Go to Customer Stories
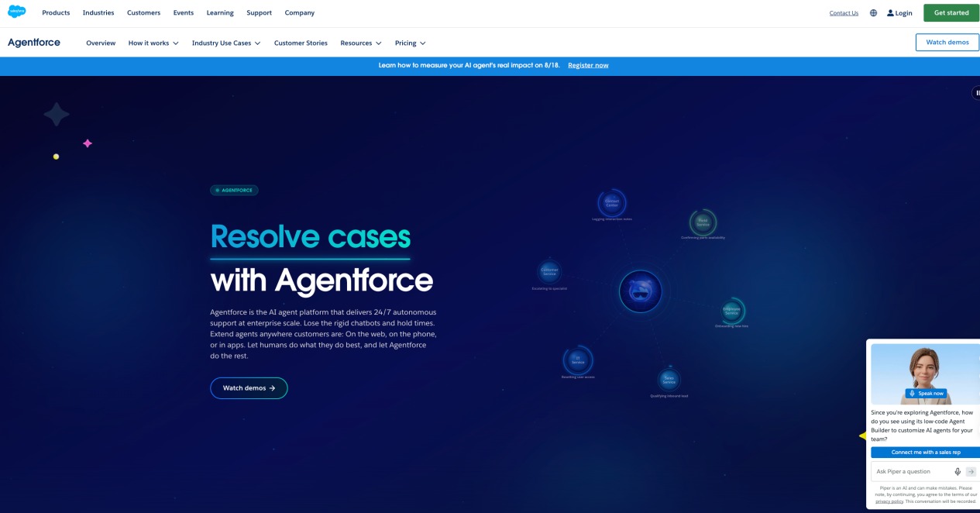Viewport: 980px width, 513px height. pos(301,43)
